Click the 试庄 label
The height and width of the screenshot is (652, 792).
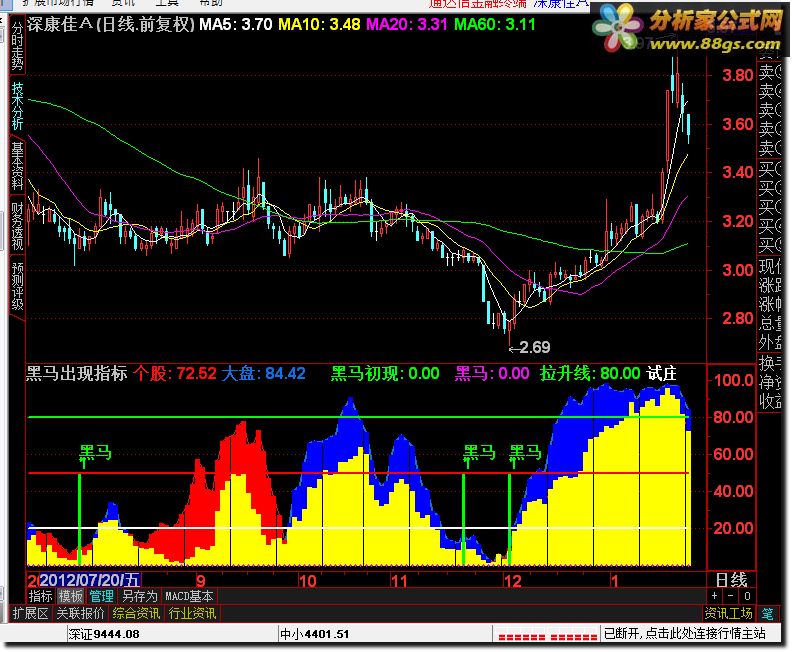coord(661,373)
